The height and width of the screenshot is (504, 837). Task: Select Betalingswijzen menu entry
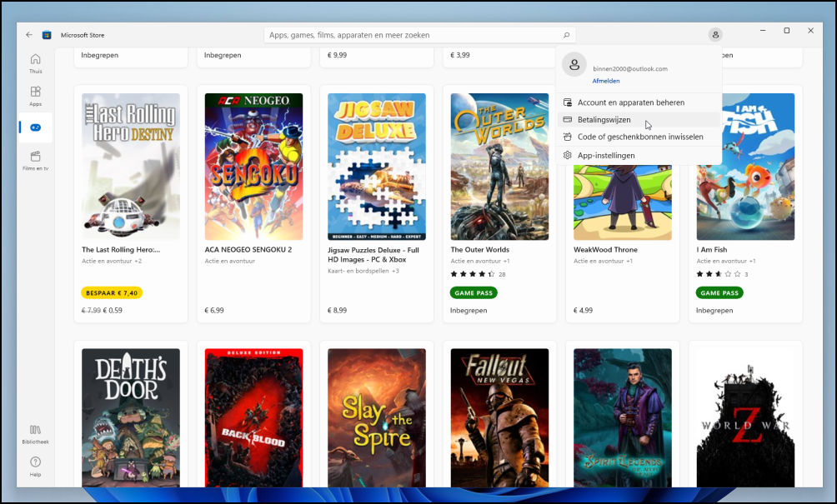pyautogui.click(x=639, y=119)
